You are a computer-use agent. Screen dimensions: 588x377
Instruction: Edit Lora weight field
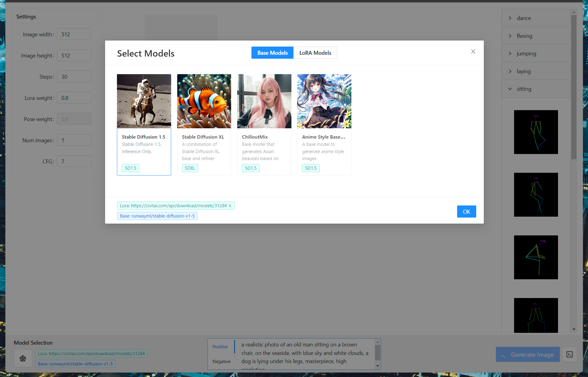point(74,98)
